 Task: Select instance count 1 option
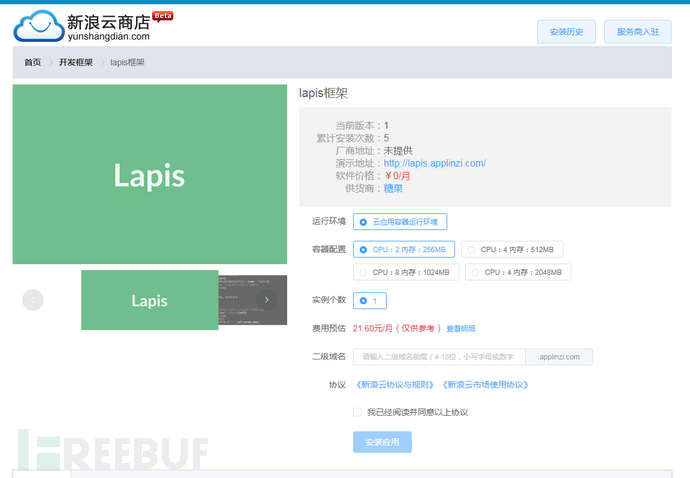click(370, 301)
